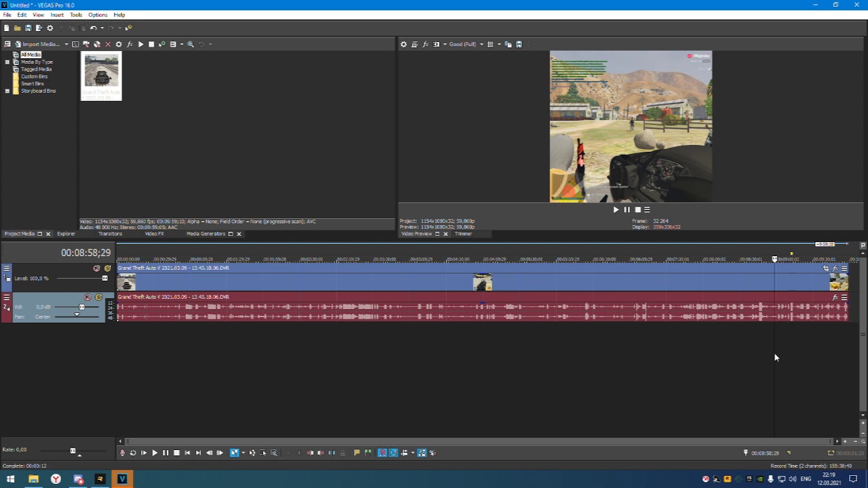Switch to the Video FX tab
This screenshot has height=488, width=868.
point(155,234)
